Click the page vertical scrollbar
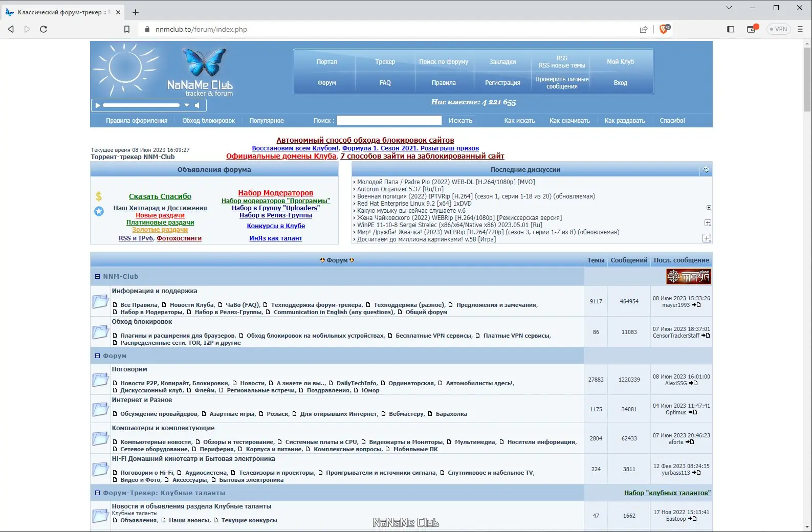812x532 pixels. tap(807, 79)
